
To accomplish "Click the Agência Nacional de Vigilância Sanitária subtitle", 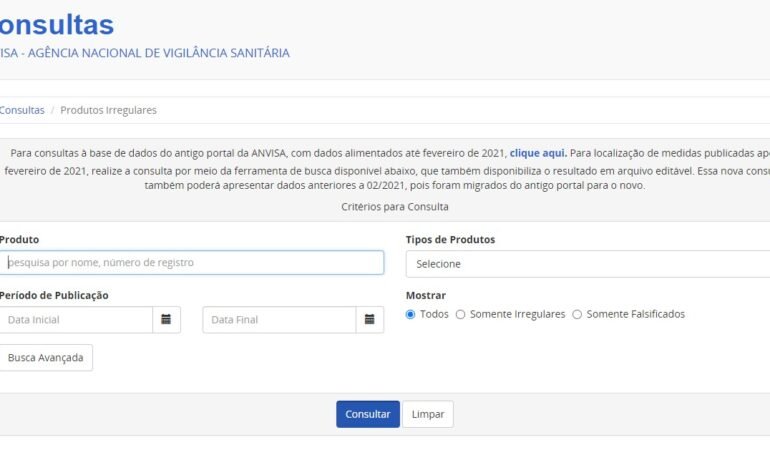I will pyautogui.click(x=145, y=53).
